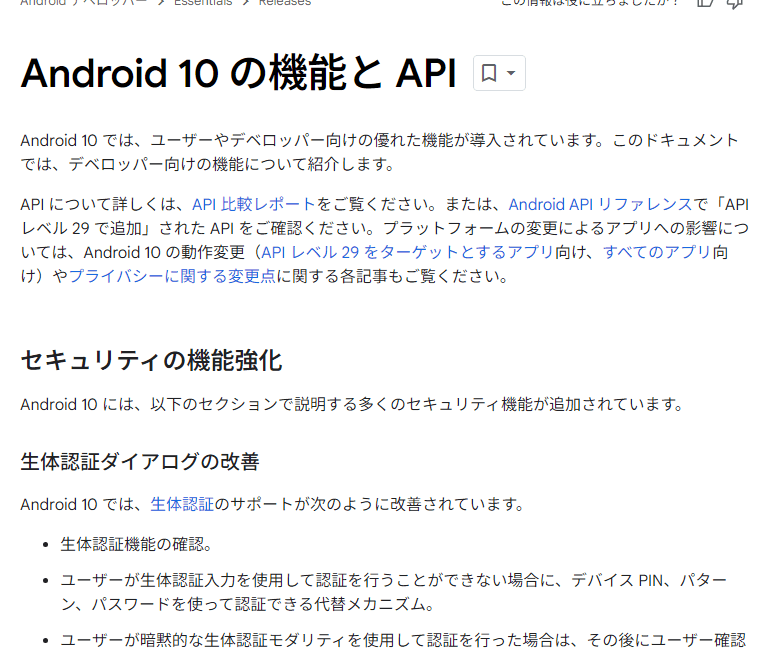This screenshot has height=648, width=781.
Task: Click the bullet about デバイス PIN 代替メカニズム
Action: point(393,592)
